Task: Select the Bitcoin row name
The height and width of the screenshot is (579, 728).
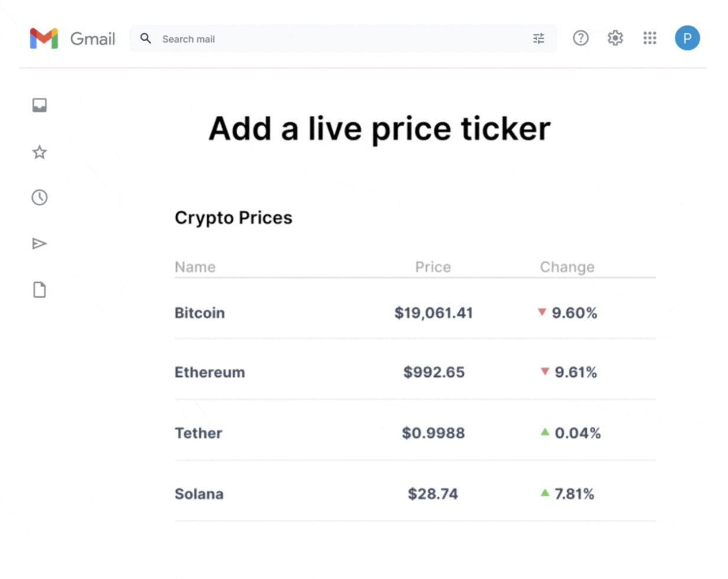Action: tap(200, 313)
